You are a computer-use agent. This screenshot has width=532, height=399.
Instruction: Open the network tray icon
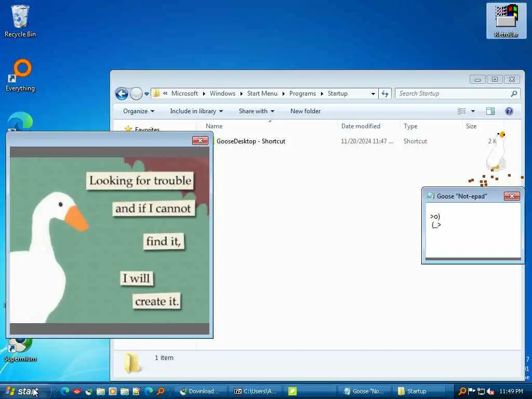tap(481, 392)
